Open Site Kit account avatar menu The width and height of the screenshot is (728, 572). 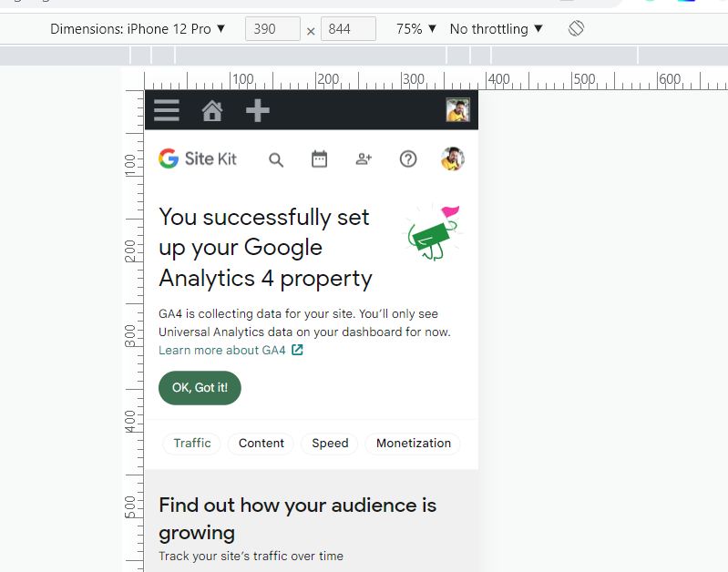pyautogui.click(x=453, y=158)
